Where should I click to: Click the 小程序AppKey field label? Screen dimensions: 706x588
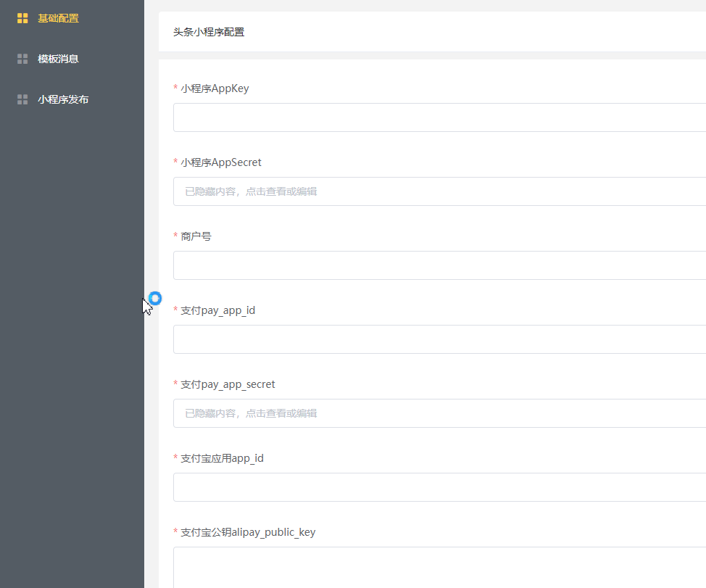[x=215, y=88]
